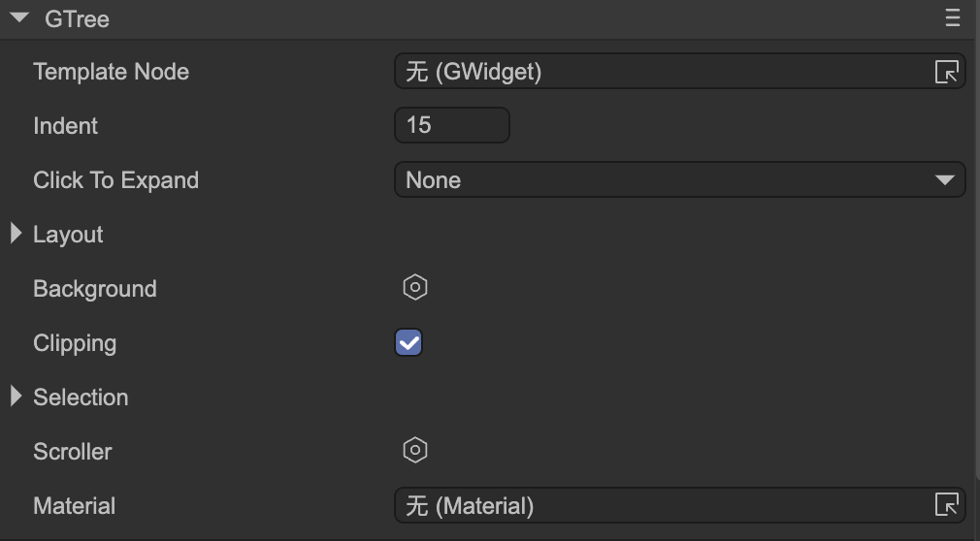Viewport: 980px width, 541px height.
Task: Click the Material picker icon
Action: tap(946, 505)
